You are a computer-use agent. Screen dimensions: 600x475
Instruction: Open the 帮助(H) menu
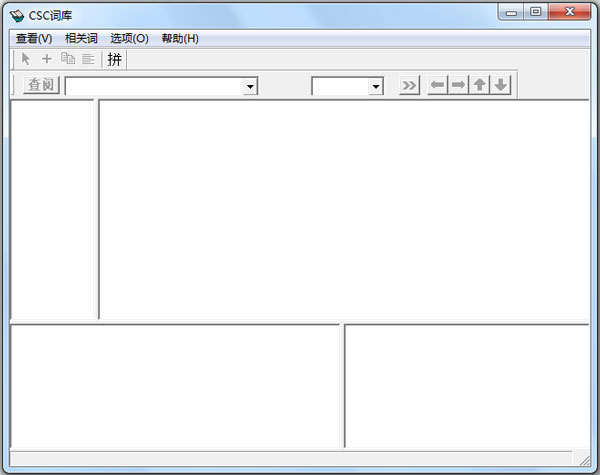[180, 39]
